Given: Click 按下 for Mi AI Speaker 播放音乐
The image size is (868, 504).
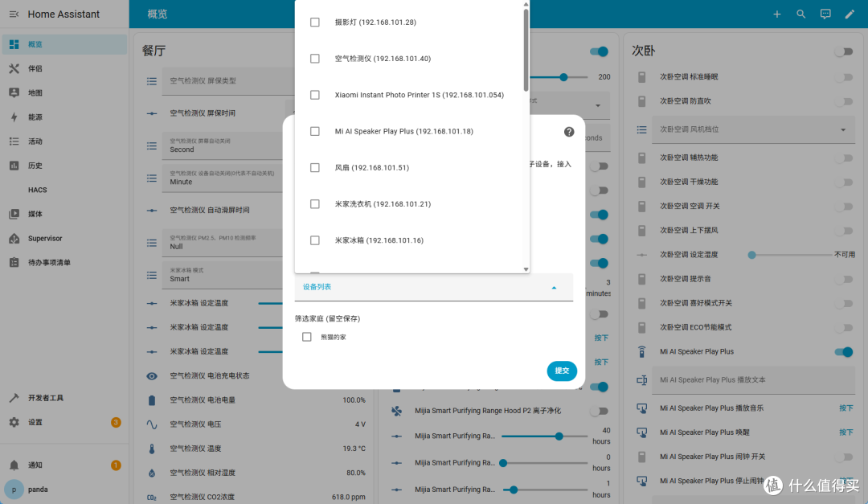Looking at the screenshot, I should click(x=845, y=408).
